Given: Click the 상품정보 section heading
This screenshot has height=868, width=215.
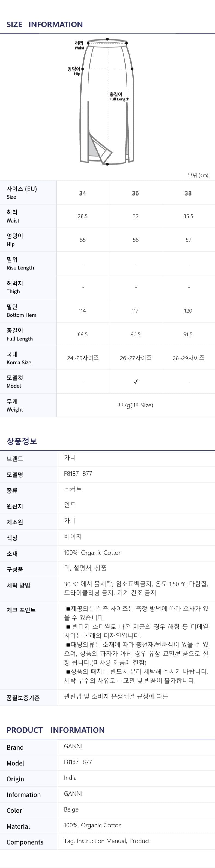Looking at the screenshot, I should tap(22, 441).
